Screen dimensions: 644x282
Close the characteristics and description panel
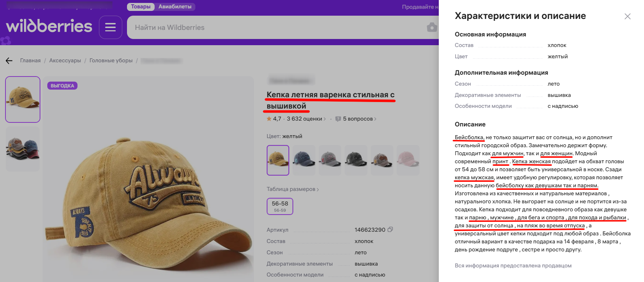pyautogui.click(x=628, y=16)
